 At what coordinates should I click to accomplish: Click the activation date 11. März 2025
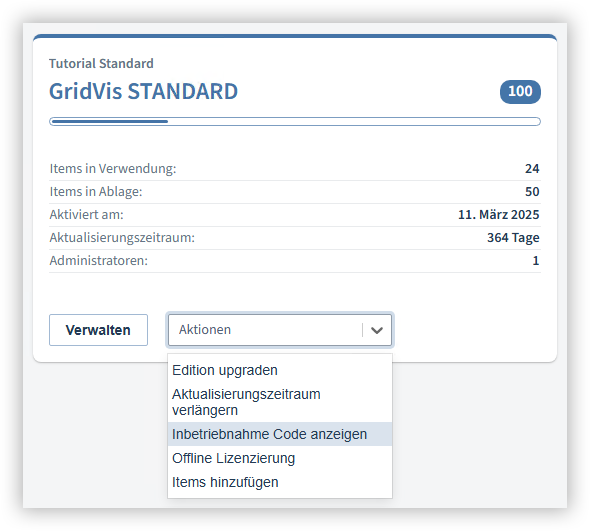[x=499, y=215]
